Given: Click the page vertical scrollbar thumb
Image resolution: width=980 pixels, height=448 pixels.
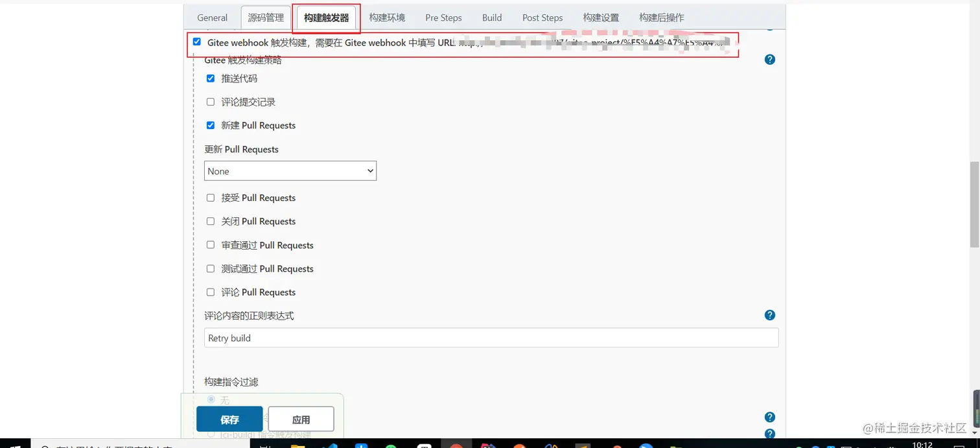Looking at the screenshot, I should tap(974, 204).
